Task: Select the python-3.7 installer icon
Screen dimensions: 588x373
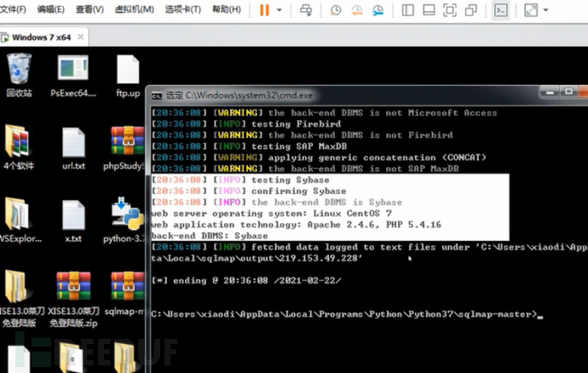Action: (125, 220)
